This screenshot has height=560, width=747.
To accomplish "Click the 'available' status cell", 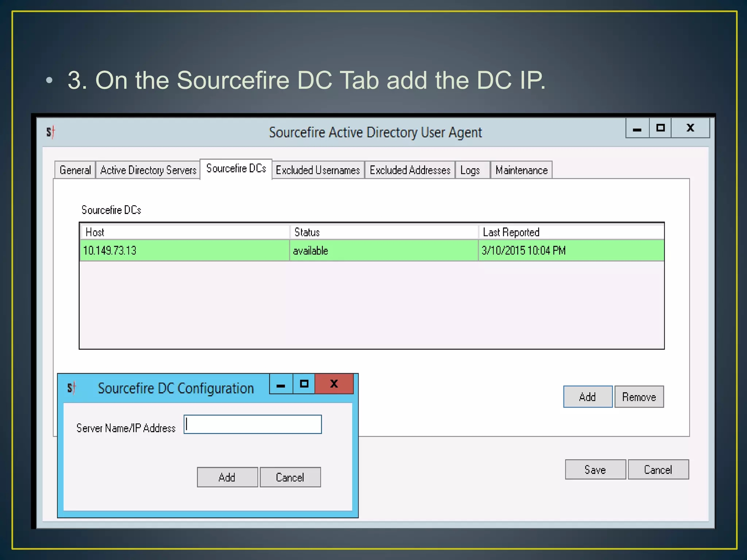I will click(384, 250).
